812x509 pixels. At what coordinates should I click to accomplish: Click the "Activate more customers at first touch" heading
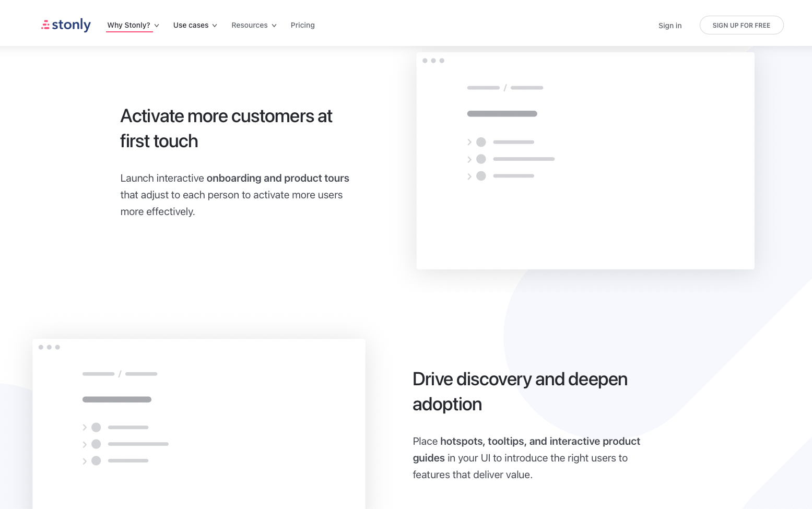point(226,128)
